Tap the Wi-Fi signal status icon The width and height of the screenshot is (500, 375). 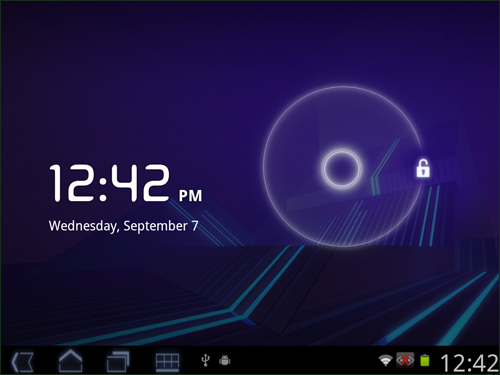click(386, 360)
